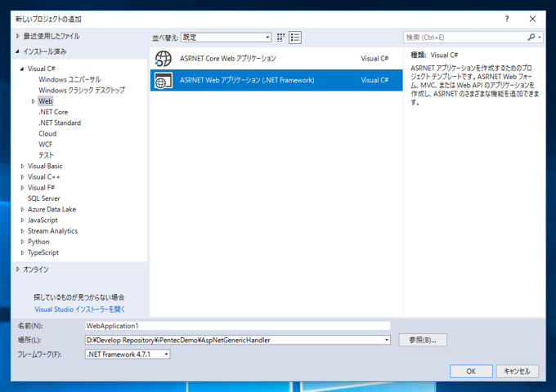Click the ASP.NET Core Web globe icon
556x392 pixels.
(x=164, y=59)
